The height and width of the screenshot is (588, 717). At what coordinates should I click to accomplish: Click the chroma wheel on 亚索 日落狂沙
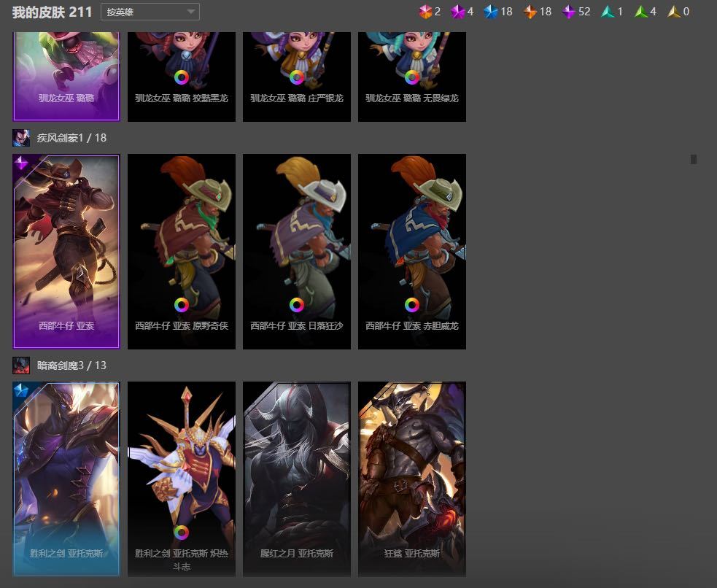coord(297,304)
